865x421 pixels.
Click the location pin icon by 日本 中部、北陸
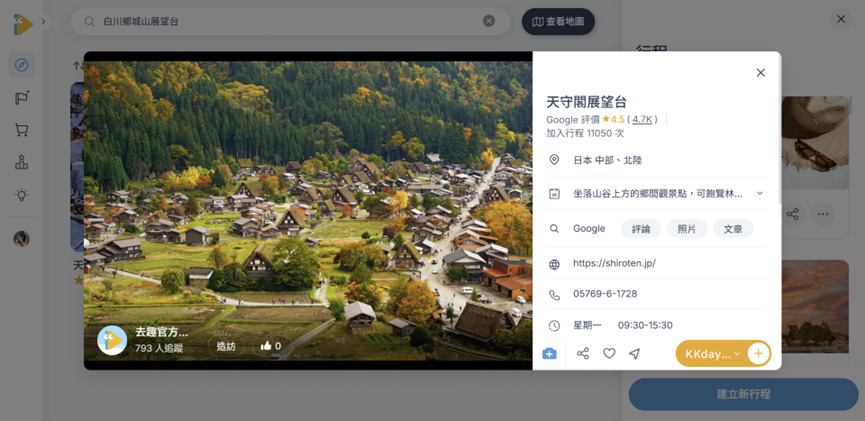[x=554, y=160]
